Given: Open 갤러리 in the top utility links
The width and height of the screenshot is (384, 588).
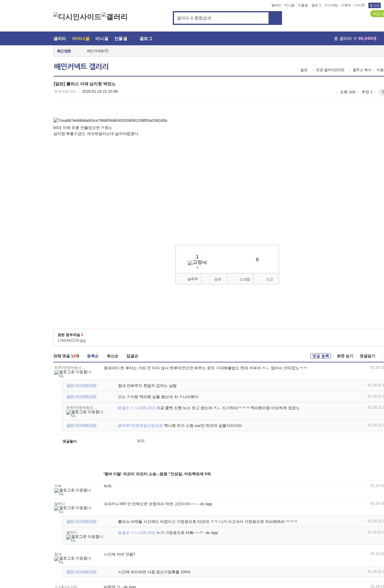Looking at the screenshot, I should (x=276, y=5).
